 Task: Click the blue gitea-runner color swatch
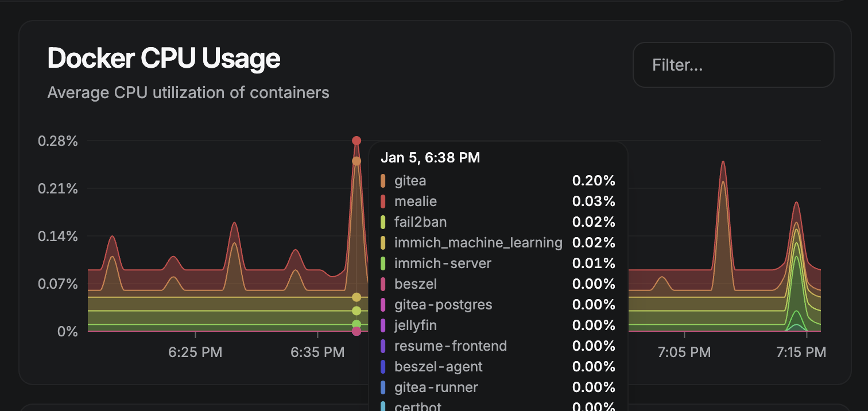pyautogui.click(x=383, y=387)
